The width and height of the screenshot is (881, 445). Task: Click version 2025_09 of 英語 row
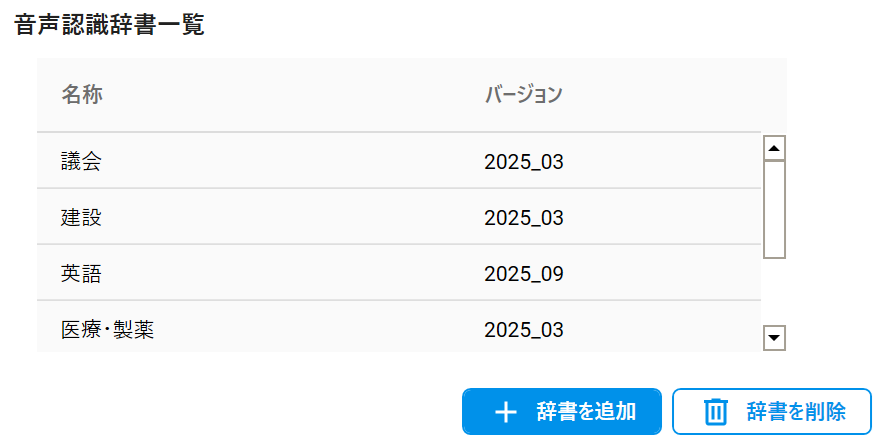tap(524, 273)
